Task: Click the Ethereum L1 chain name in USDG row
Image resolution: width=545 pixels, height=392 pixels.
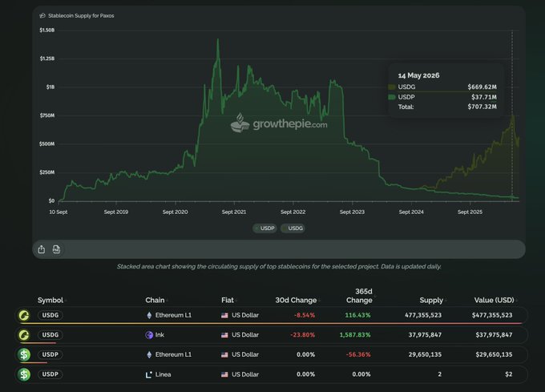Action: 173,315
